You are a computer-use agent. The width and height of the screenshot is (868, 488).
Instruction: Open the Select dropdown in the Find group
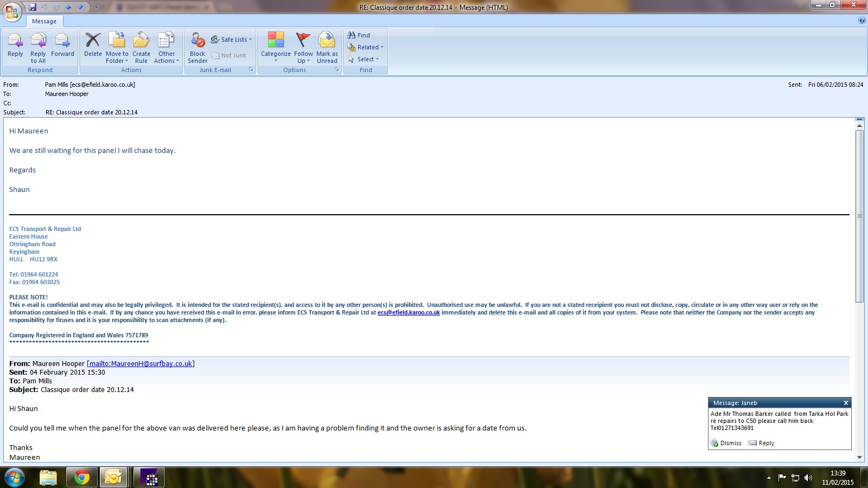(363, 59)
